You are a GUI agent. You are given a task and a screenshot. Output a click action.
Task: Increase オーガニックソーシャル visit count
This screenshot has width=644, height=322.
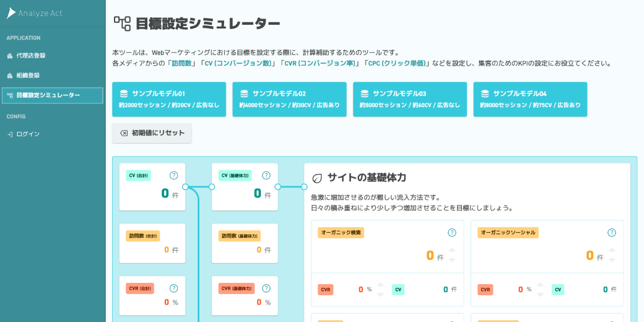612,250
